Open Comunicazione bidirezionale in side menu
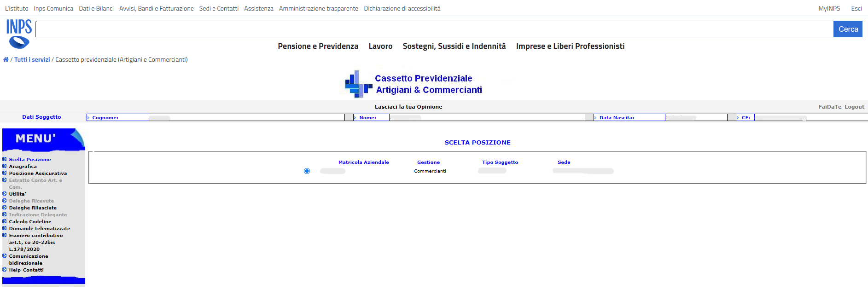This screenshot has width=868, height=307. pyautogui.click(x=29, y=260)
